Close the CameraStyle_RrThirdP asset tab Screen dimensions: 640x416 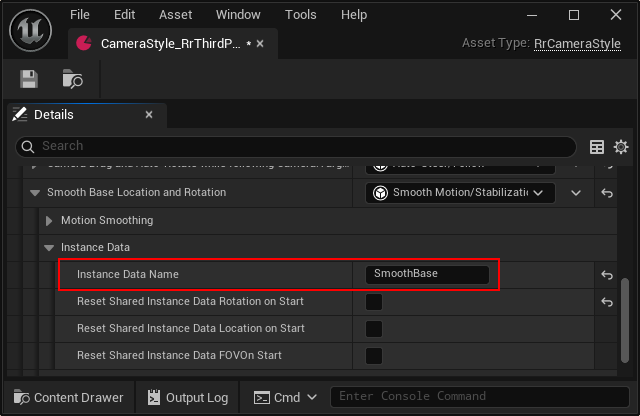[260, 44]
